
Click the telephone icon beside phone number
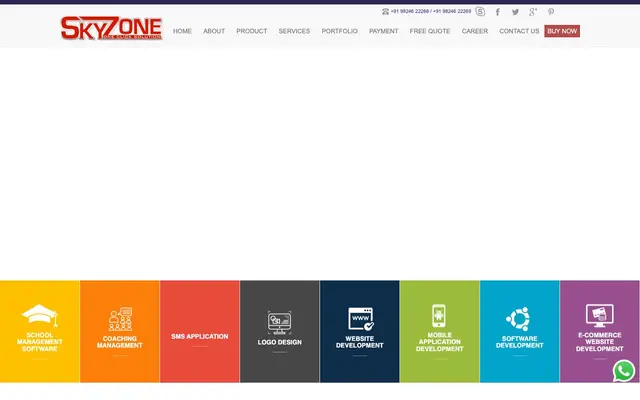385,11
